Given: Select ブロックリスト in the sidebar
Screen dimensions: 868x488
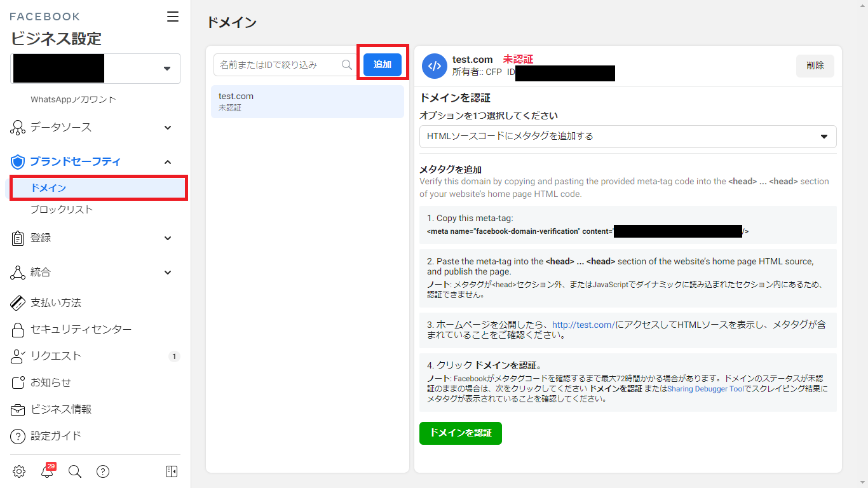Looking at the screenshot, I should pos(62,210).
